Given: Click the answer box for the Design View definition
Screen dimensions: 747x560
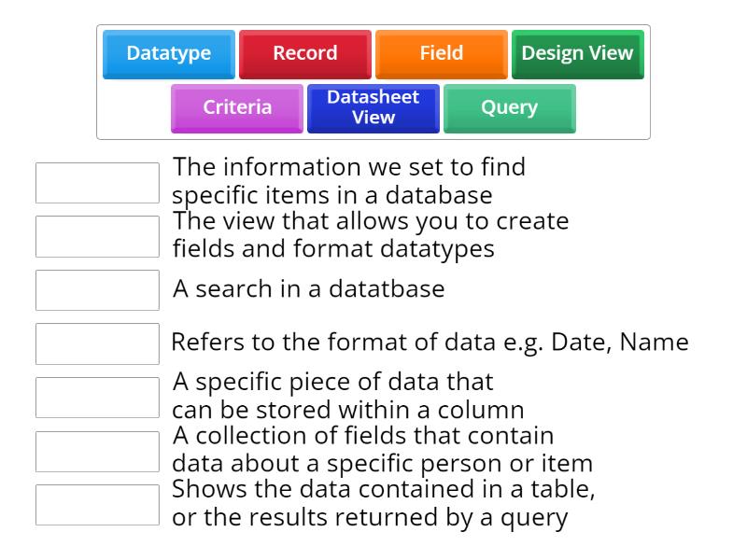Looking at the screenshot, I should (96, 236).
